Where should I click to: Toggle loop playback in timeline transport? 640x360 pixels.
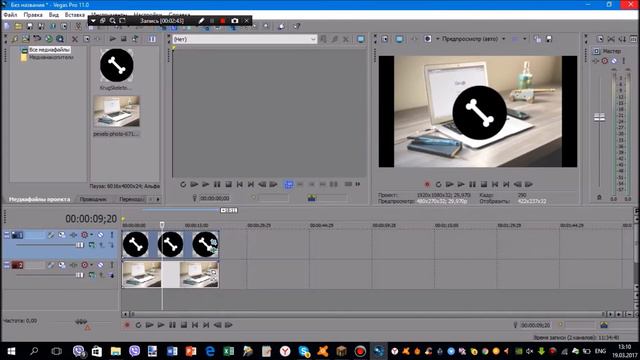click(x=138, y=325)
